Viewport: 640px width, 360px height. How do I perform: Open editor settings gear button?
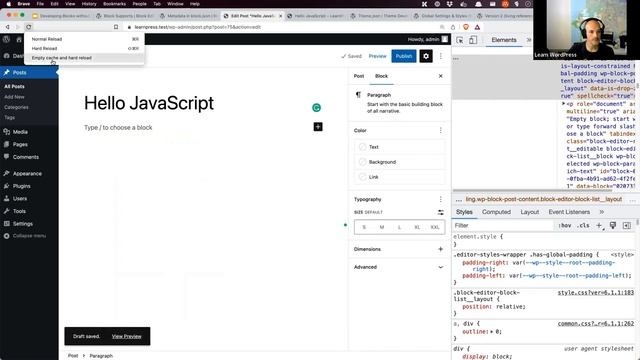[426, 56]
